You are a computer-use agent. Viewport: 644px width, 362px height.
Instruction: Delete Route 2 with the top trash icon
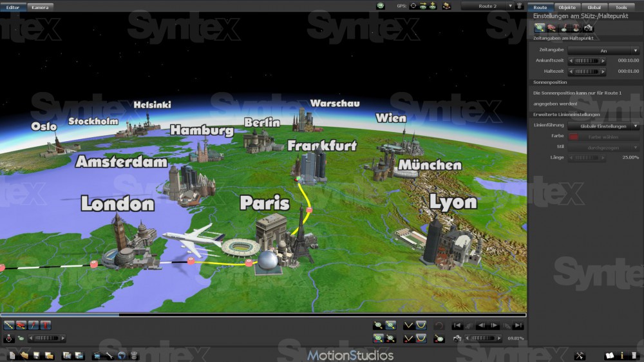point(519,6)
